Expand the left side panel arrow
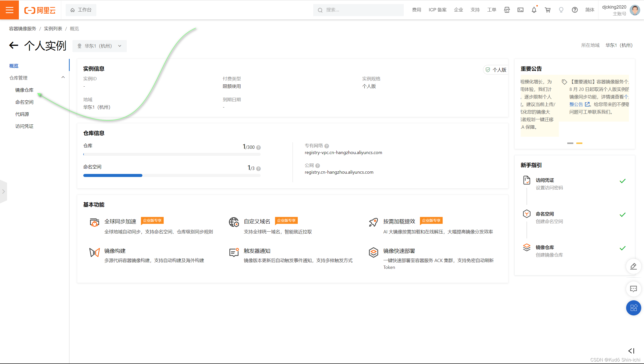 click(x=4, y=191)
